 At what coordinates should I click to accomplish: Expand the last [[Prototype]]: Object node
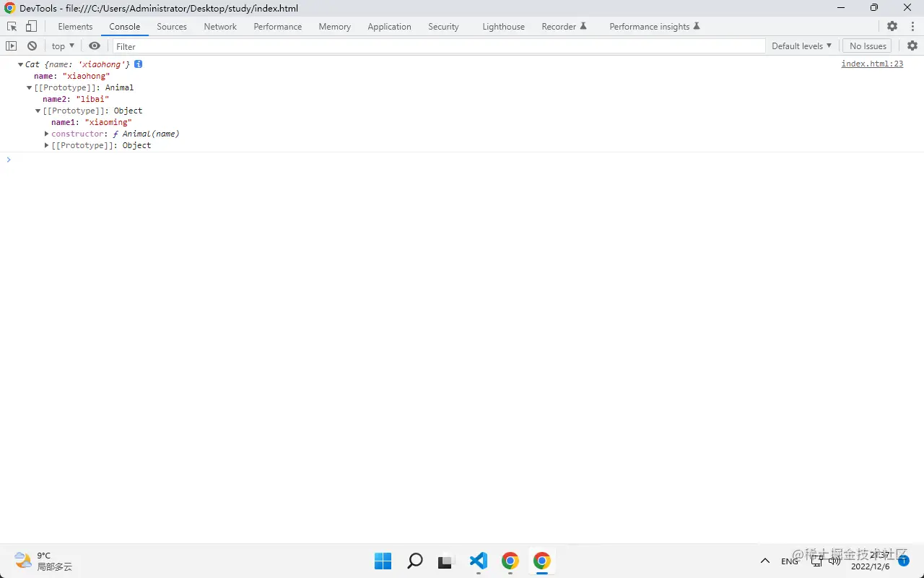[47, 145]
